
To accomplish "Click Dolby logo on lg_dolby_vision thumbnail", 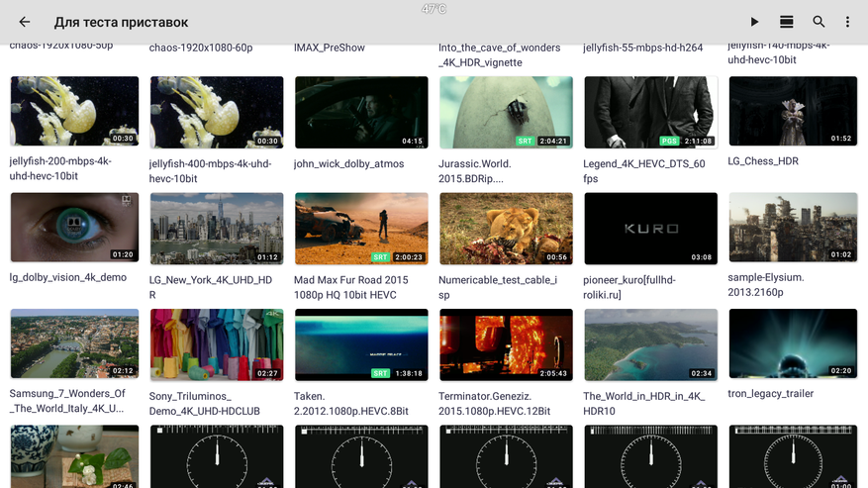I will pos(127,200).
